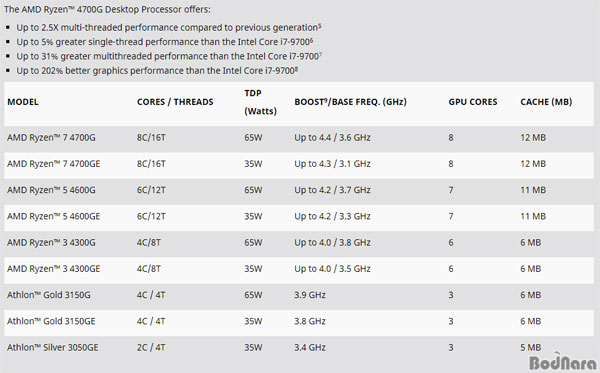The image size is (600, 373).
Task: Click the 2.5X multi-threaded performance bullet text
Action: (168, 28)
